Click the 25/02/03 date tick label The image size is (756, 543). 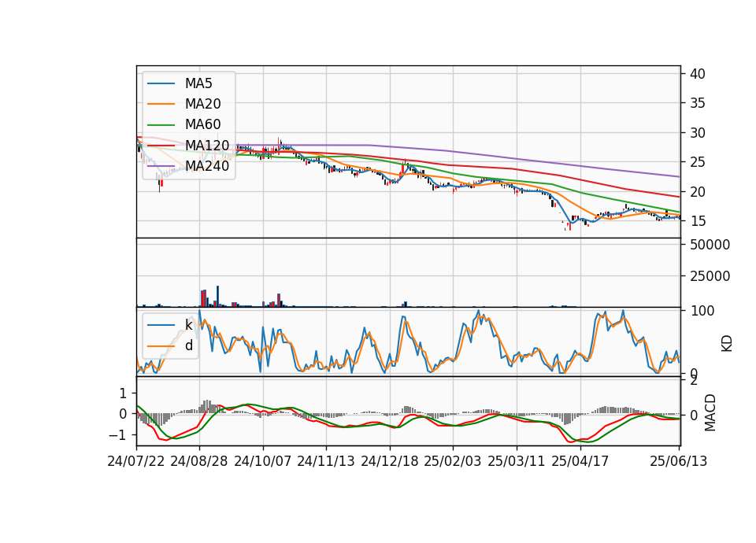[453, 461]
